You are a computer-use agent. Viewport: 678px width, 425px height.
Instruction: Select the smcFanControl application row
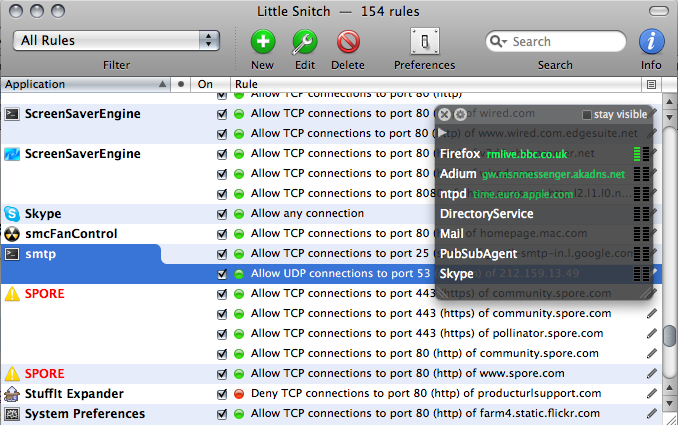click(331, 234)
